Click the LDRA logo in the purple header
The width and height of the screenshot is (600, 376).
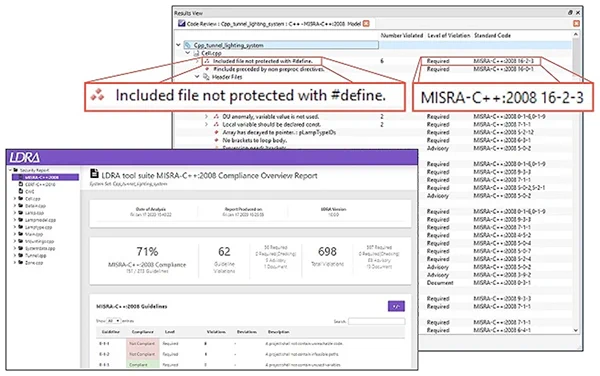[24, 157]
